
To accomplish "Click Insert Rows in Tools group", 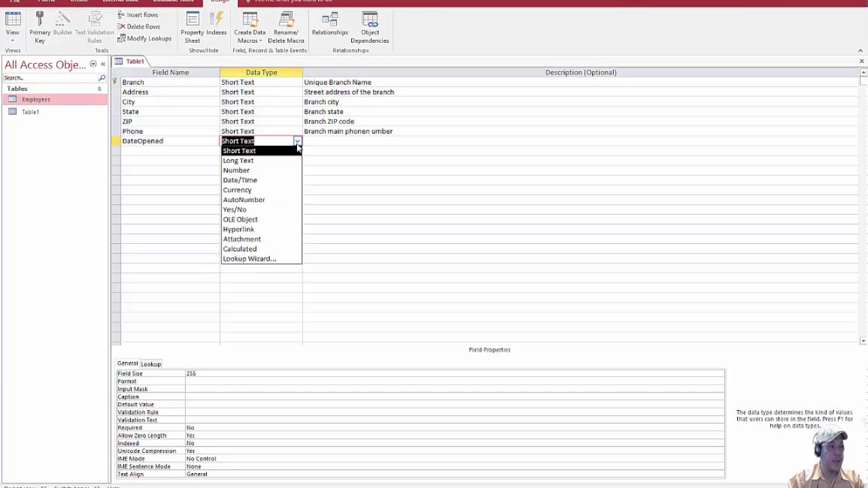I will (138, 15).
